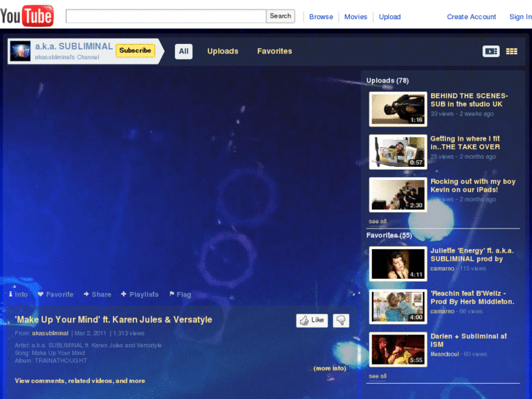Screen dimensions: 532x399
Task: Switch to player view layout icon
Action: coord(490,51)
